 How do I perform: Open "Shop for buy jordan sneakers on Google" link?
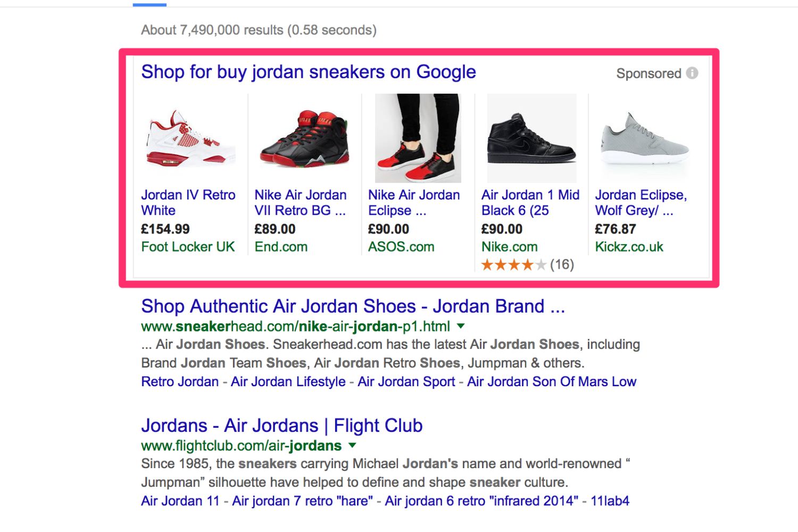click(308, 72)
